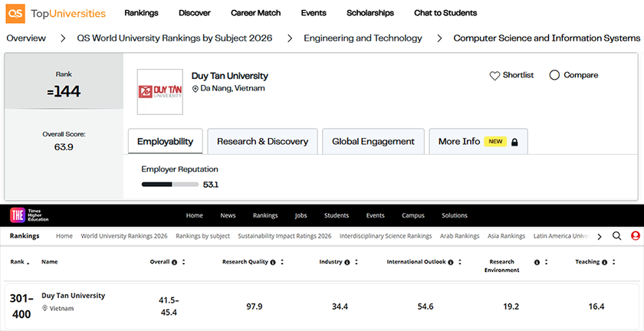Viewport: 644px width, 331px height.
Task: Click the =144 rank value
Action: pyautogui.click(x=64, y=93)
